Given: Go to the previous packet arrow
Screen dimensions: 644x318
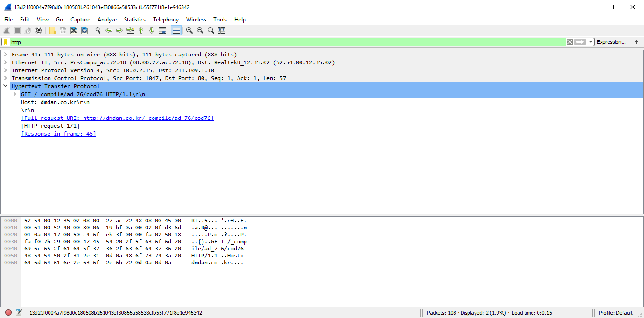Looking at the screenshot, I should point(109,30).
